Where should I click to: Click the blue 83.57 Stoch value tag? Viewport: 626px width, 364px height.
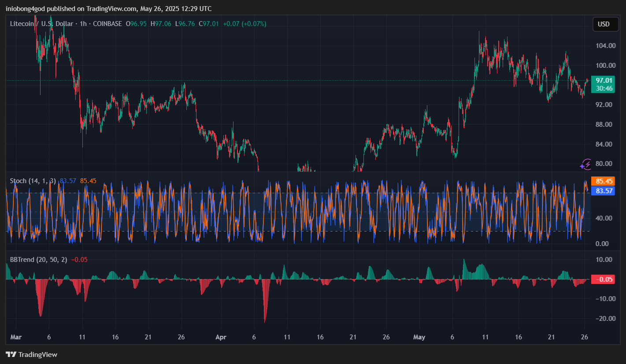604,191
